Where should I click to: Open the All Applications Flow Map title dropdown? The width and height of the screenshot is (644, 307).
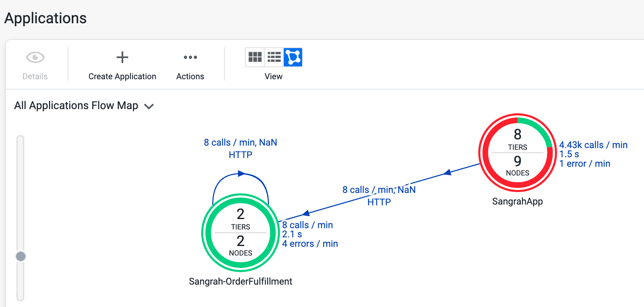(76, 106)
